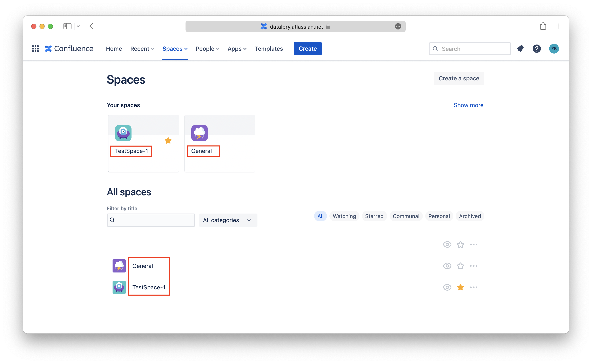The width and height of the screenshot is (592, 364).
Task: Open the notifications bell icon
Action: coord(520,49)
